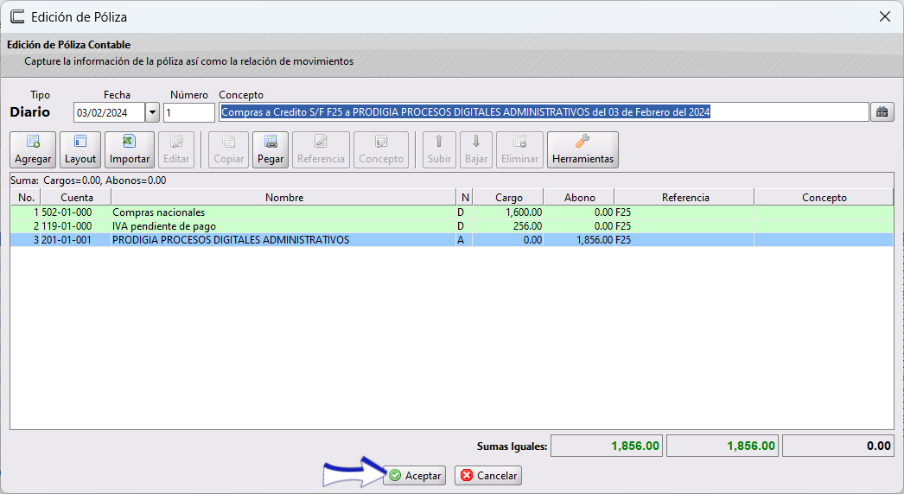This screenshot has height=495, width=904.
Task: Click the 1,600.00 cargo cell
Action: coord(508,213)
